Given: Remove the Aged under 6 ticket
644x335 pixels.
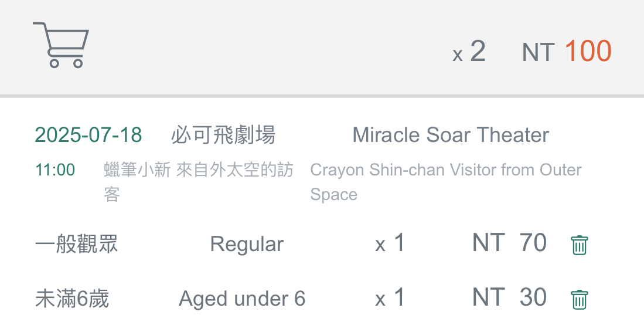Looking at the screenshot, I should pos(579,300).
